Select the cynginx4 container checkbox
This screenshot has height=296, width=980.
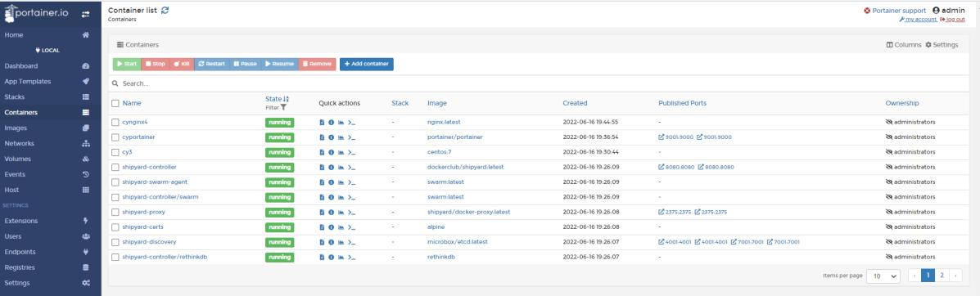(x=115, y=123)
